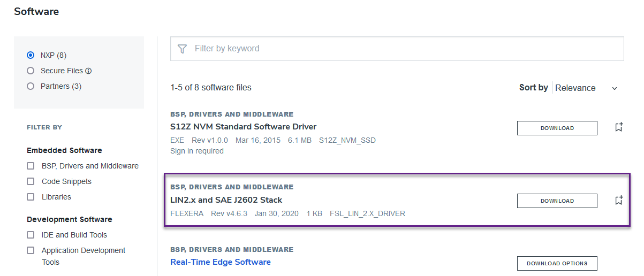The image size is (644, 276).
Task: Download the LIN2.x and SAE J2602 Stack
Action: pos(557,201)
